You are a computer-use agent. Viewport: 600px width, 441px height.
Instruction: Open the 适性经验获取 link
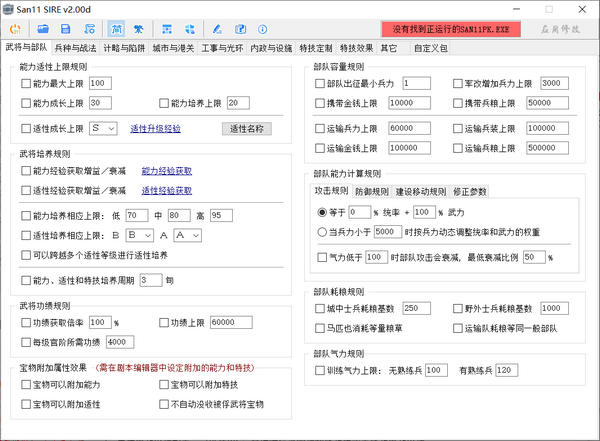coord(167,190)
